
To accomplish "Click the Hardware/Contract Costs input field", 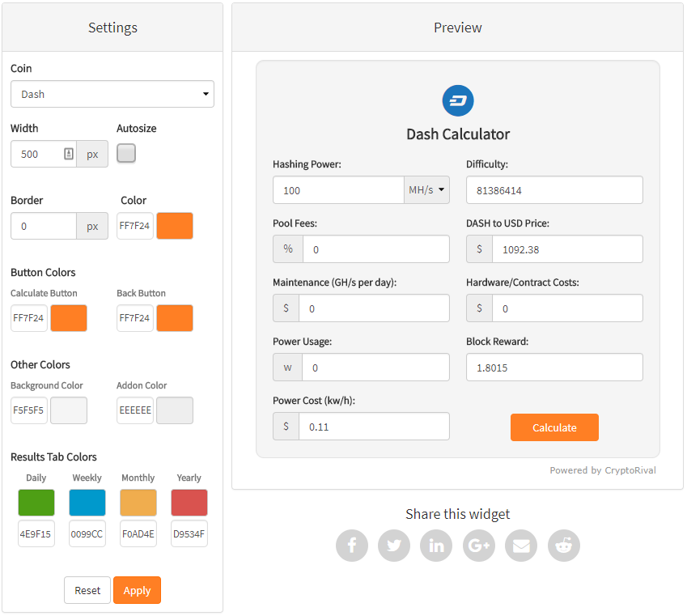I will tap(567, 308).
